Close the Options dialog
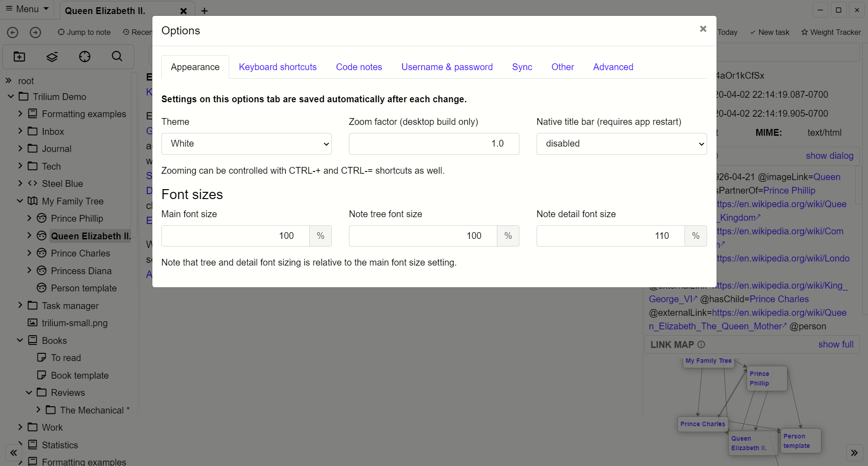This screenshot has height=466, width=868. pyautogui.click(x=703, y=29)
